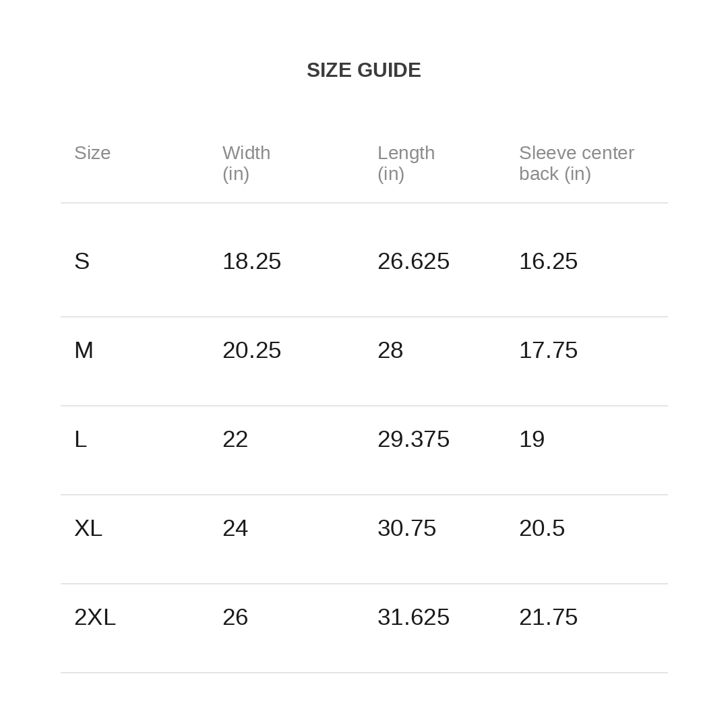Click the Sleeve center back header
The height and width of the screenshot is (728, 728).
click(576, 163)
